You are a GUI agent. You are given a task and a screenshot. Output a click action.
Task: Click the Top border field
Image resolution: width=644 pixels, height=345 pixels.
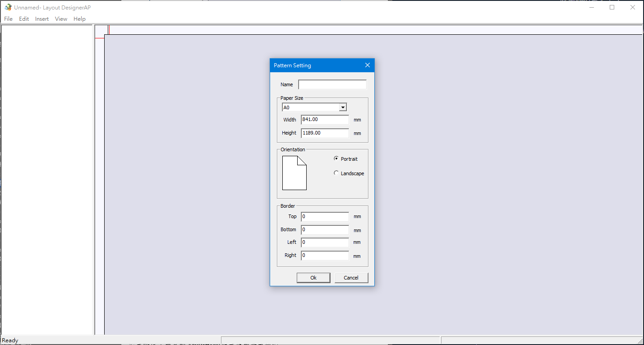[x=325, y=217]
